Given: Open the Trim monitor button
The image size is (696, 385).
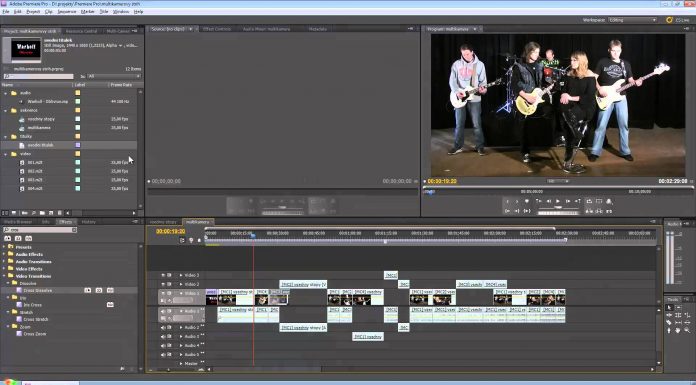Looking at the screenshot, I should click(609, 211).
